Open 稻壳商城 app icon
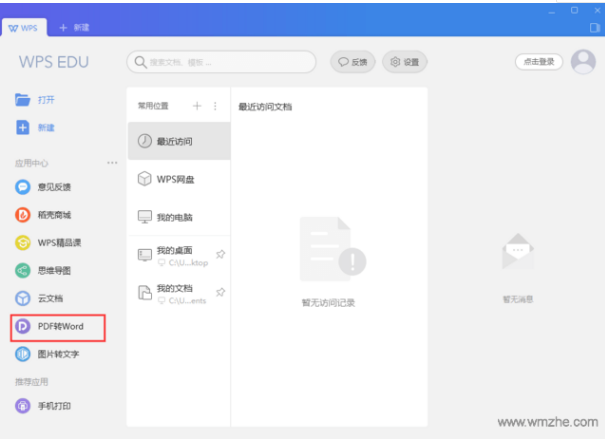Viewport: 605px width, 439px height. [22, 215]
